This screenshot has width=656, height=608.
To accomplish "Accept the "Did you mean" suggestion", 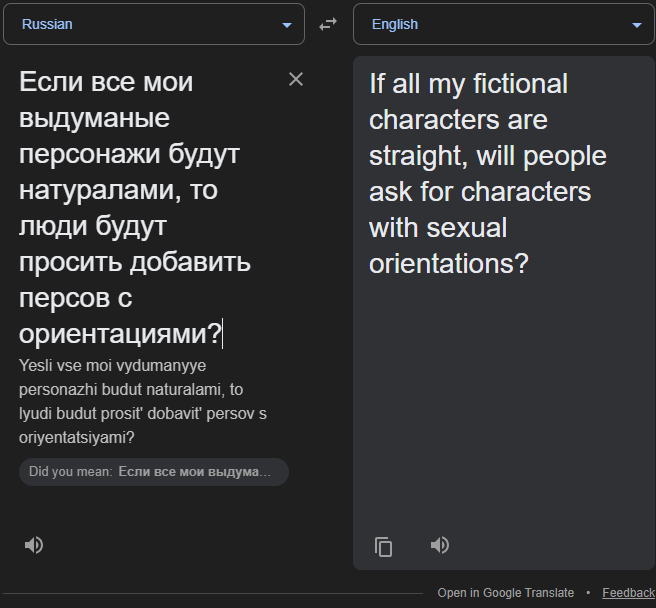I will [x=194, y=472].
